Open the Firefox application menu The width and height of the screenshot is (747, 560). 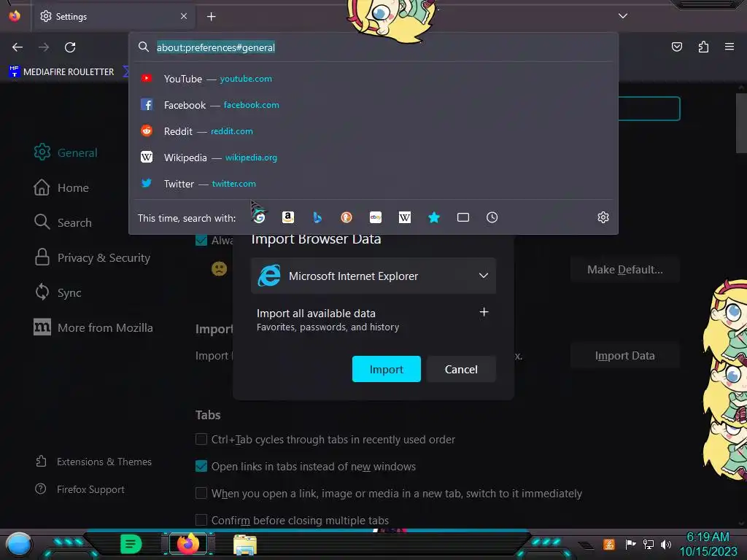pos(729,47)
